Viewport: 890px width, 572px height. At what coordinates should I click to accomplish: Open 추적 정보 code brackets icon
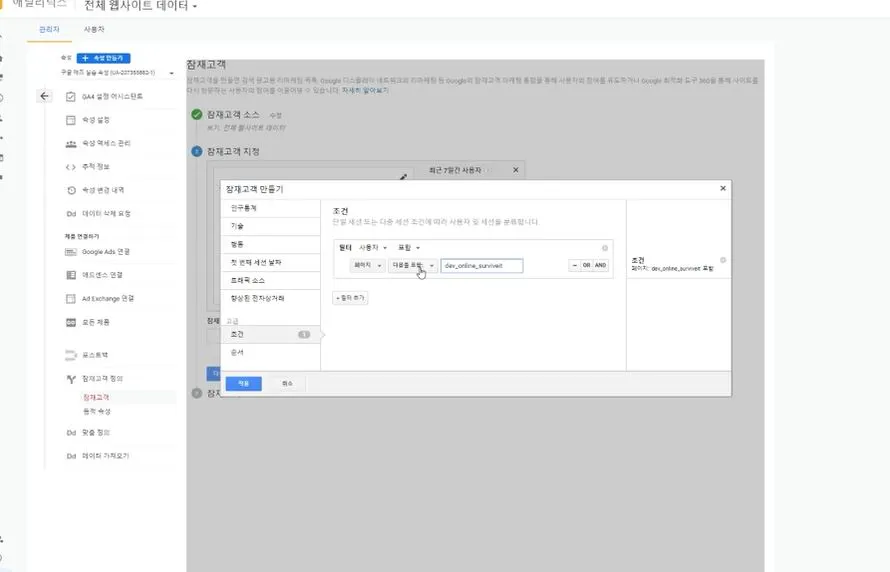click(x=70, y=167)
